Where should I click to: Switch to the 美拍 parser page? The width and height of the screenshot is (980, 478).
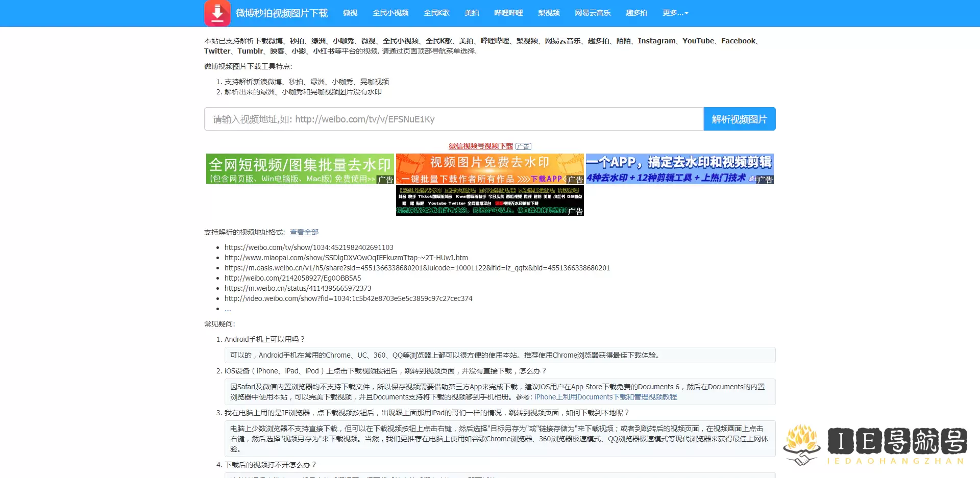pyautogui.click(x=472, y=13)
